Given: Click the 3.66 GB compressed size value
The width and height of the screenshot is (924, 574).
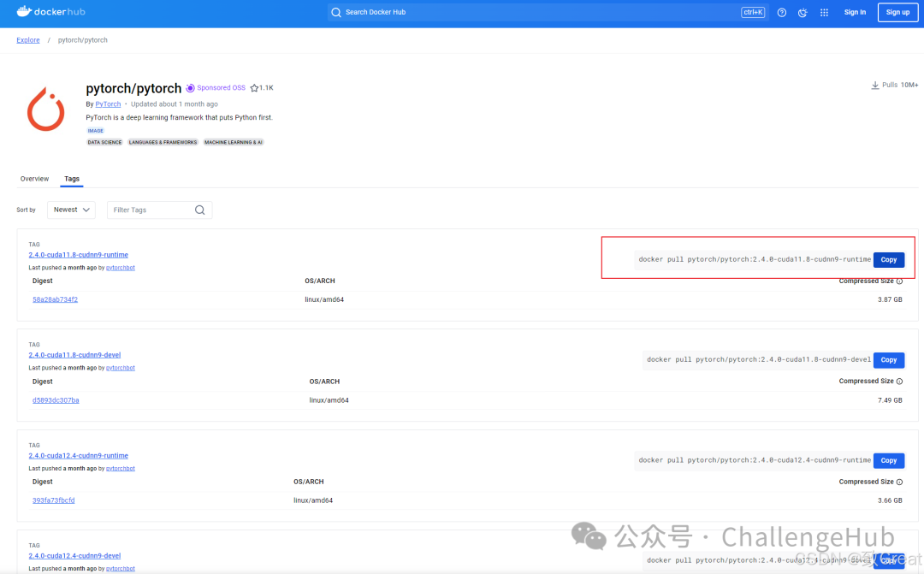Looking at the screenshot, I should pyautogui.click(x=890, y=501).
